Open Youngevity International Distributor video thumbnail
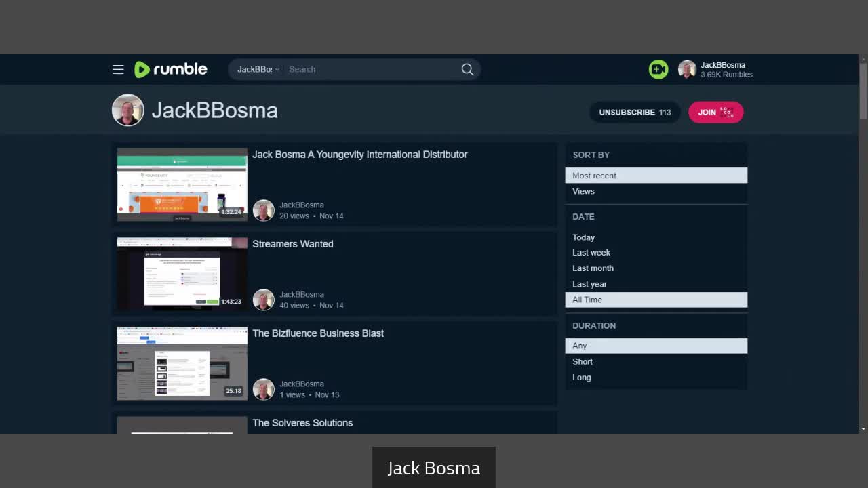The height and width of the screenshot is (488, 868). click(x=182, y=184)
